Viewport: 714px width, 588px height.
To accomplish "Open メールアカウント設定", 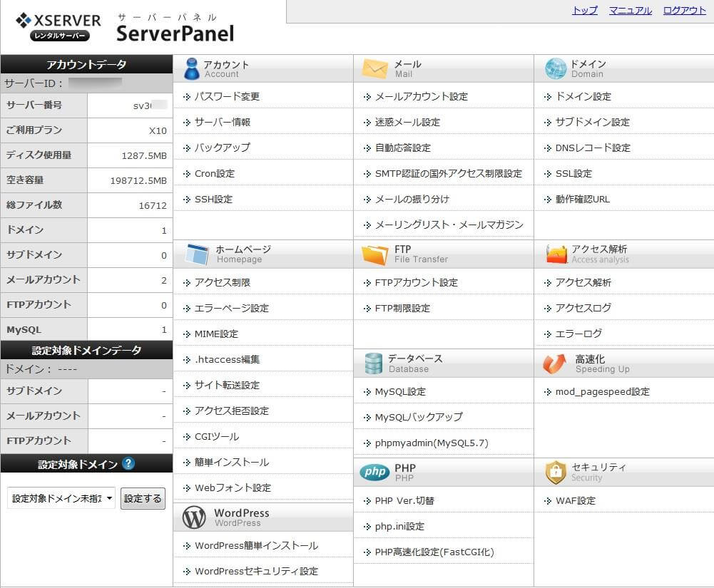I will pyautogui.click(x=422, y=96).
